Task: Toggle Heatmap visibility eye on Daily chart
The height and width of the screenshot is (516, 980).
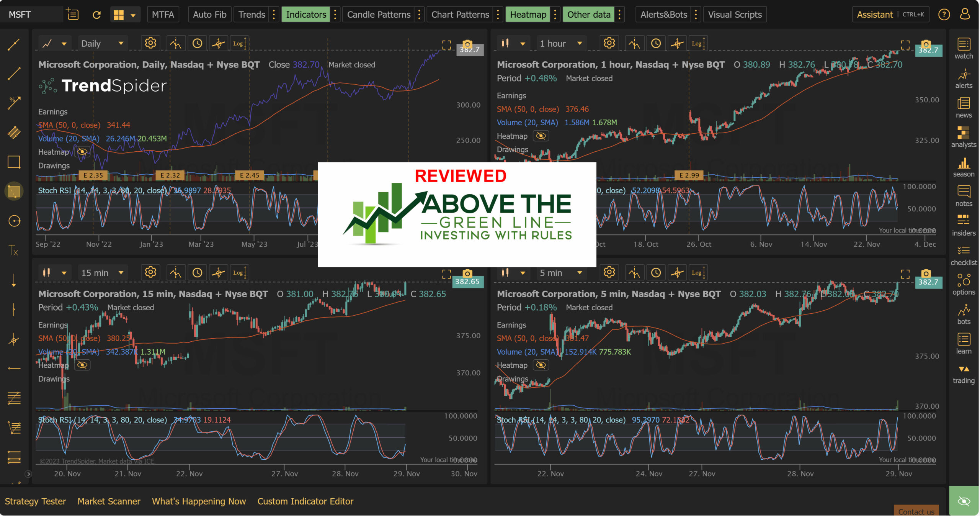Action: (82, 152)
